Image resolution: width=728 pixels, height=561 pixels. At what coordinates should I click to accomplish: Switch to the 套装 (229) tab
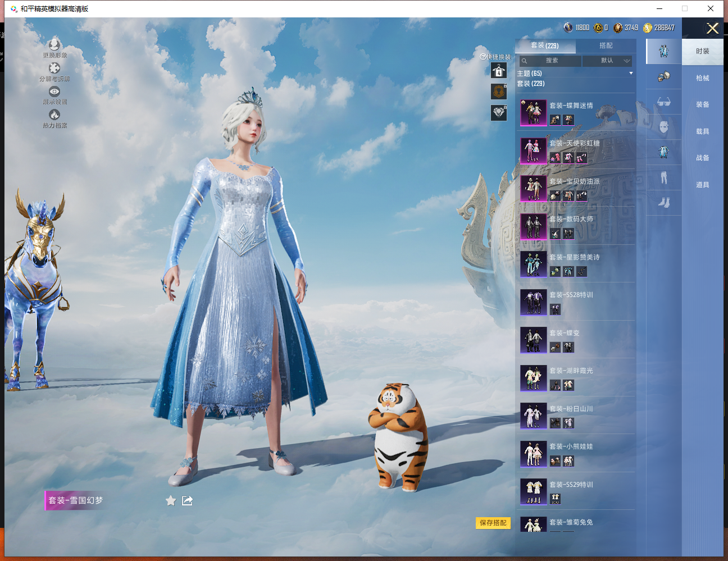tap(545, 45)
